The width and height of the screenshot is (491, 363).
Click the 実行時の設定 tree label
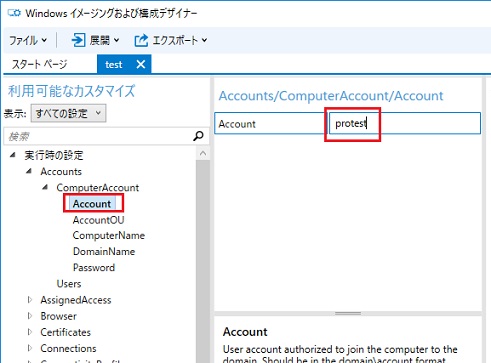point(54,155)
